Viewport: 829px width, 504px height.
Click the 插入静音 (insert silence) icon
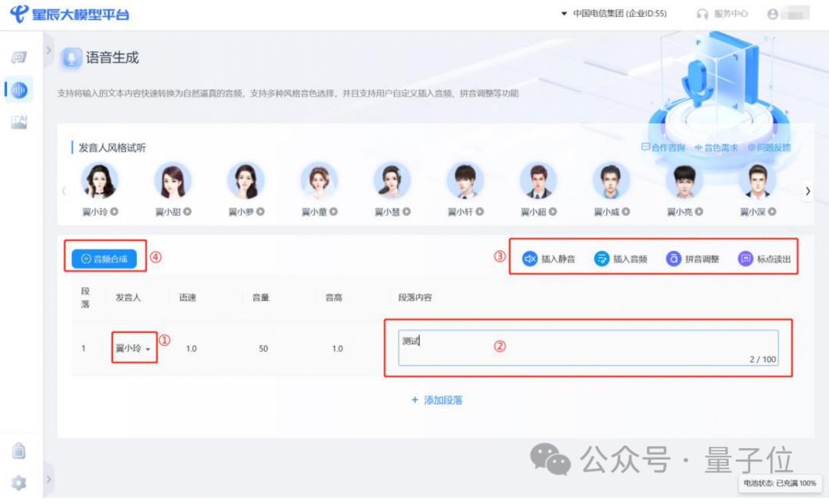529,259
